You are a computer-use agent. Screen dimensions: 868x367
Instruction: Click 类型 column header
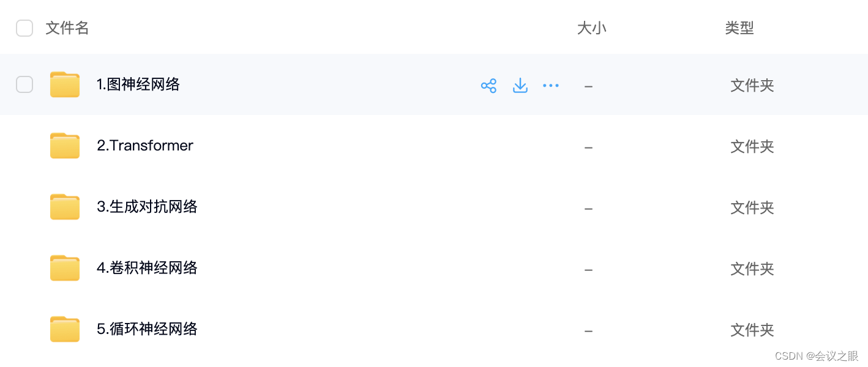tap(739, 28)
